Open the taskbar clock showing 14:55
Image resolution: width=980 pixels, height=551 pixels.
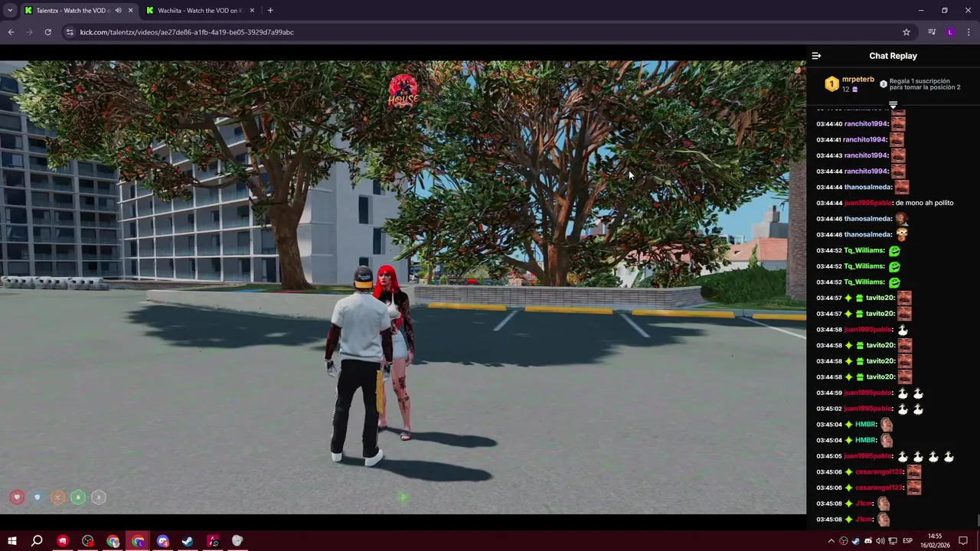point(935,541)
